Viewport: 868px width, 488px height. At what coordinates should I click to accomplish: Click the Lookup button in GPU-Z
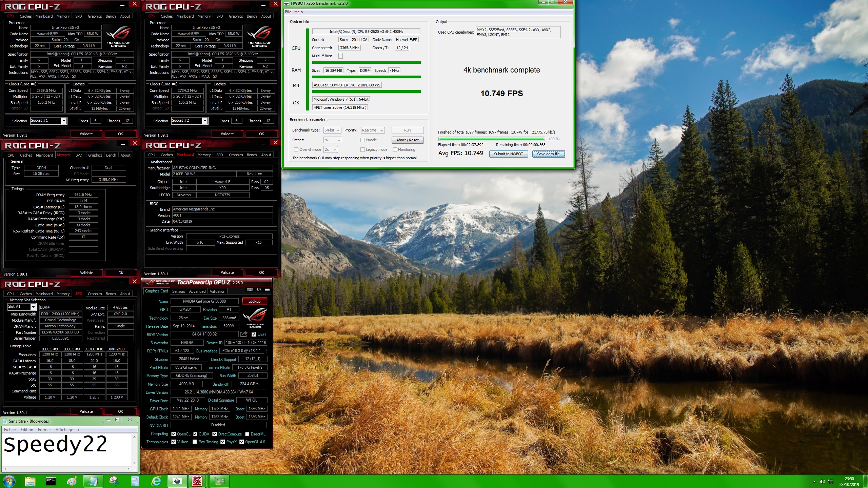[254, 301]
